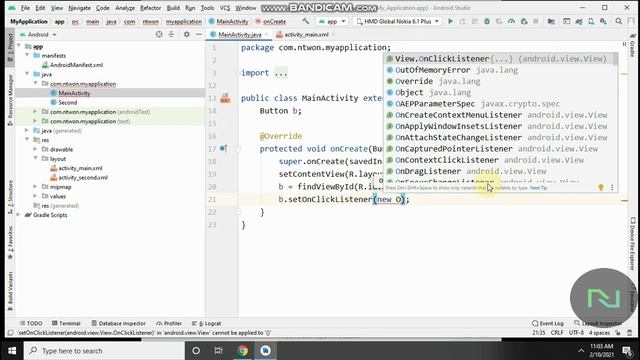Open the Logcat tool window
This screenshot has width=640, height=360.
coord(207,323)
